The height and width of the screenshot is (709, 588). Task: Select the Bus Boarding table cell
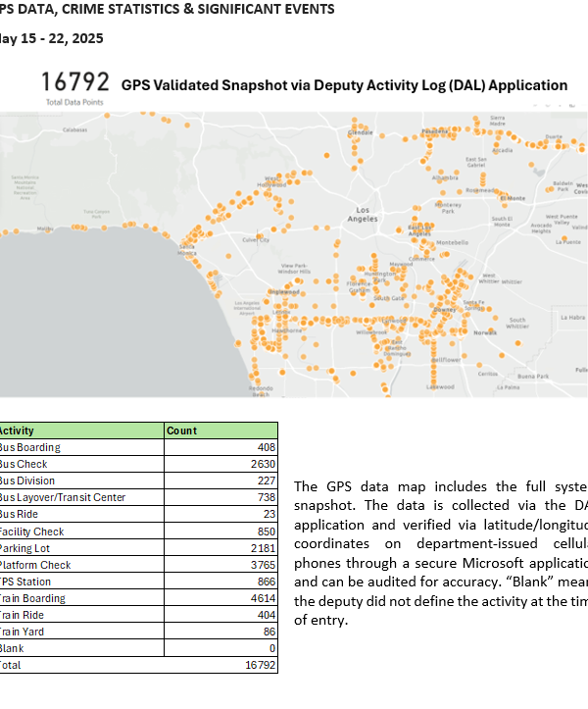[29, 447]
